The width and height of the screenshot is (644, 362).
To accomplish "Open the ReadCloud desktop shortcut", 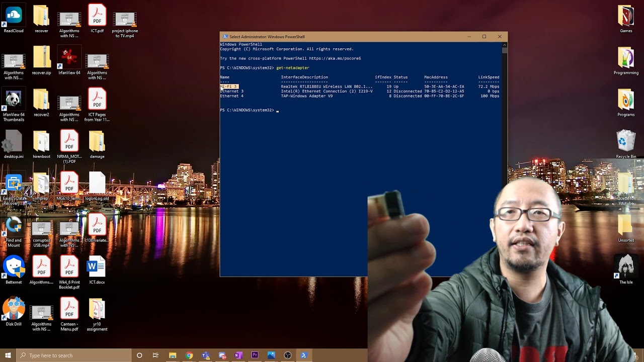I will pos(14,19).
